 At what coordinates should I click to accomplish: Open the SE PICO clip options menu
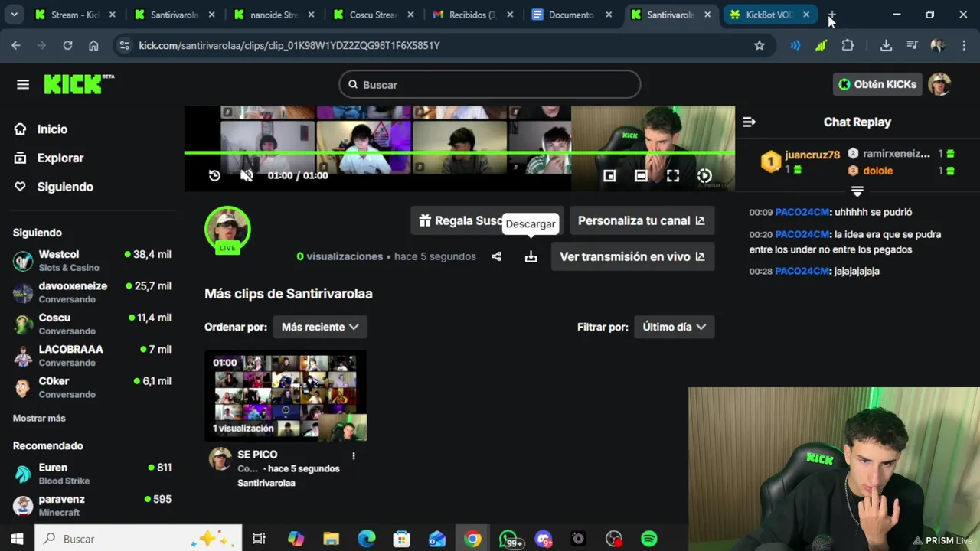click(x=353, y=455)
